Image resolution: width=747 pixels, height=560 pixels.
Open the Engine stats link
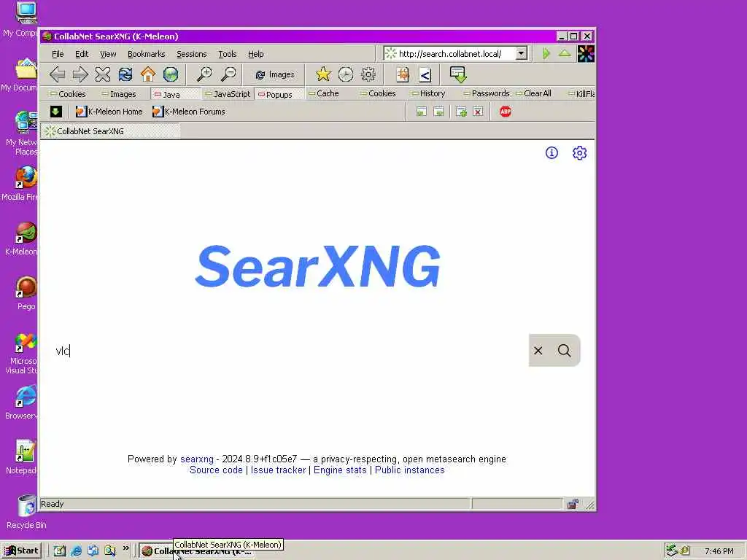[340, 470]
